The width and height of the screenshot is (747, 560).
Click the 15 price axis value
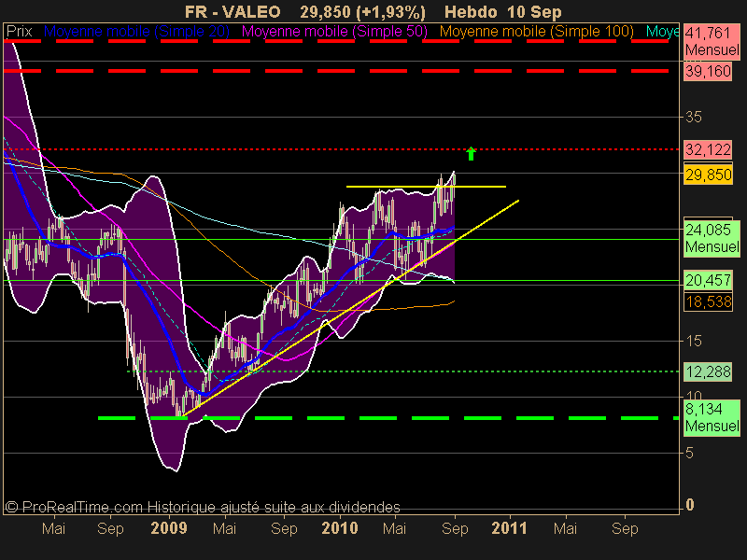click(694, 341)
